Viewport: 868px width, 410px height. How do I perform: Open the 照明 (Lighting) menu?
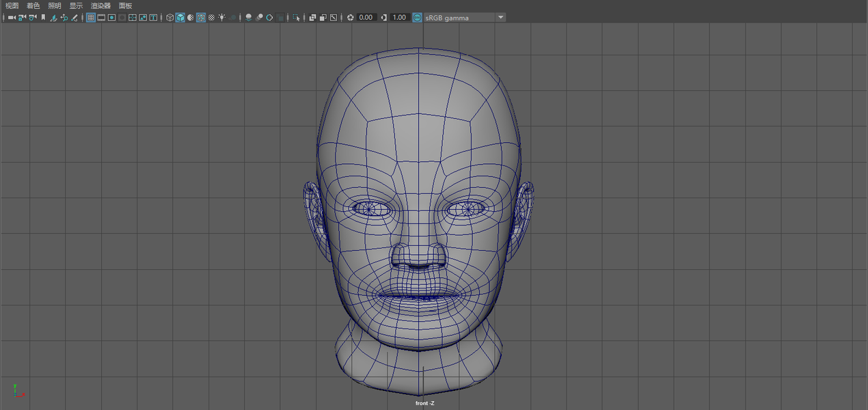(55, 5)
